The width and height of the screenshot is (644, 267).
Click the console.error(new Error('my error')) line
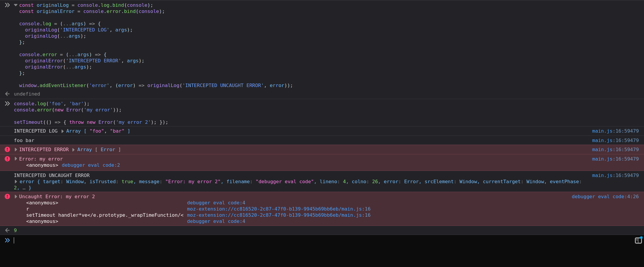(x=68, y=110)
